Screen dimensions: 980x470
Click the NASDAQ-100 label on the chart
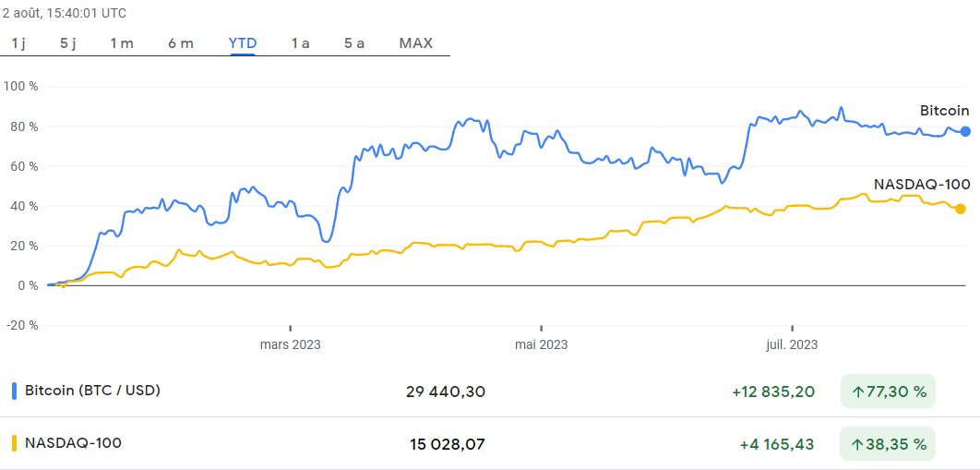tap(921, 184)
